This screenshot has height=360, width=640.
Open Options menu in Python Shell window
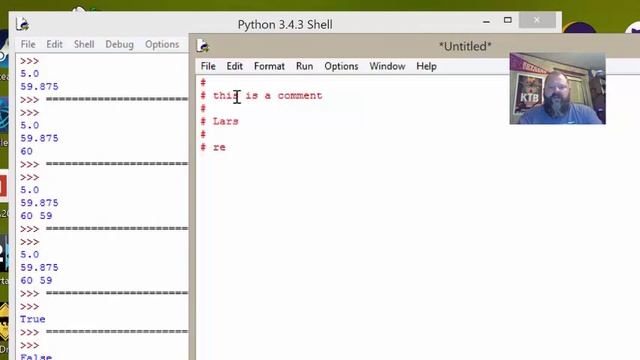point(162,44)
